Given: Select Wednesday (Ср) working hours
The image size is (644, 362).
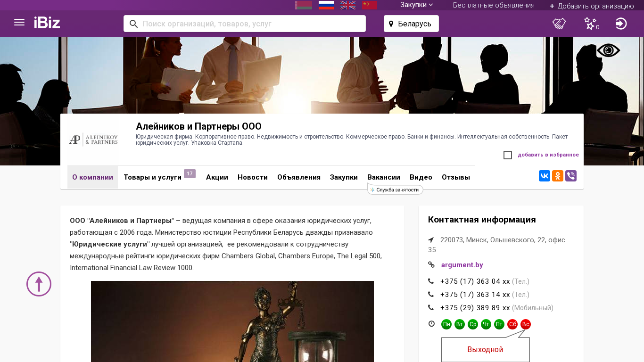Looking at the screenshot, I should [x=473, y=324].
